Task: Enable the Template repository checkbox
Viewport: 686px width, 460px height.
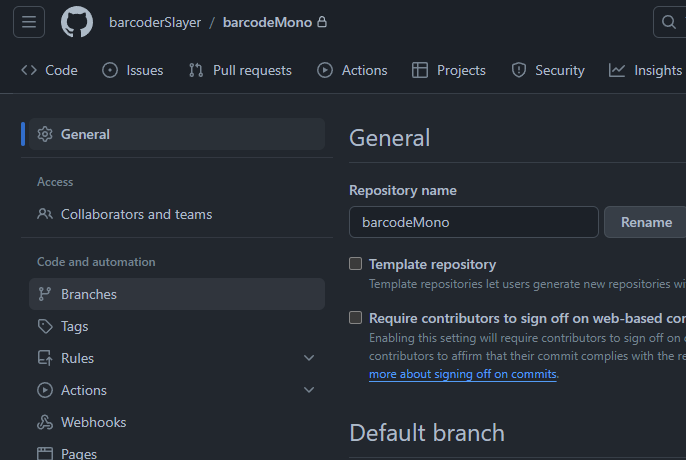Action: (355, 264)
